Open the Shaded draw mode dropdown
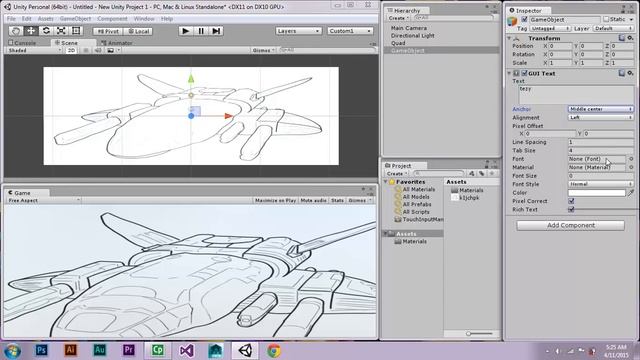This screenshot has width=640, height=360. click(35, 50)
